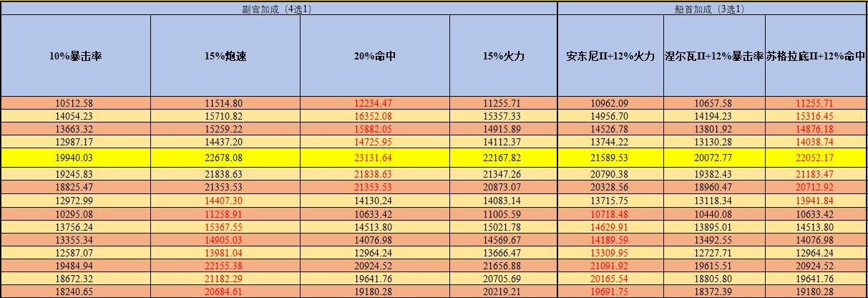
Task: Select the cell reading 12987.17
Action: point(75,142)
